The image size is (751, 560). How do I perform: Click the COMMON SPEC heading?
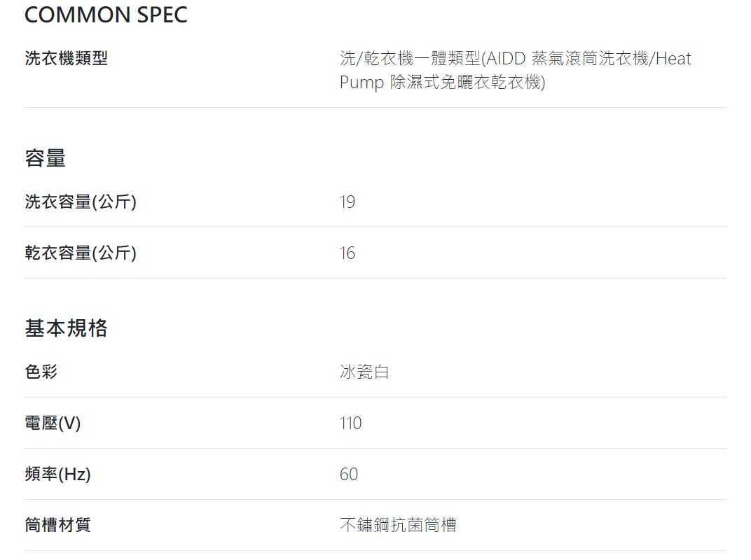click(x=106, y=15)
